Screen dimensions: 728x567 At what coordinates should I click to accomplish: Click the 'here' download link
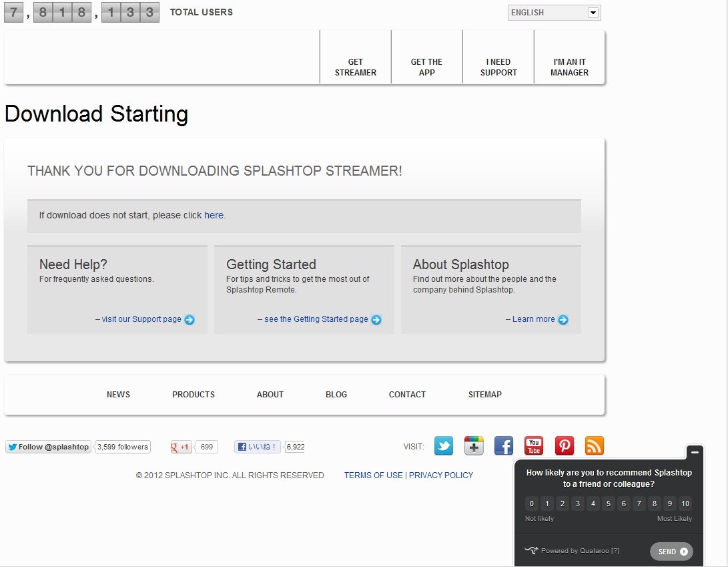pyautogui.click(x=214, y=215)
